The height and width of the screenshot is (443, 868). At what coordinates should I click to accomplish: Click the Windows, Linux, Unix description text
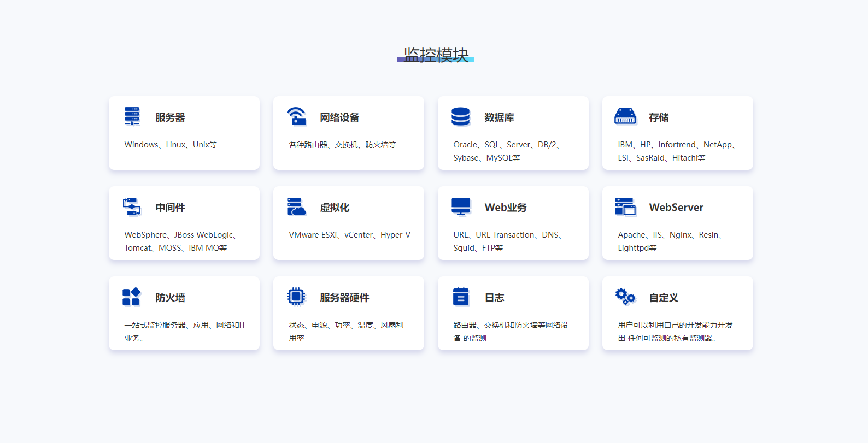[x=171, y=145]
